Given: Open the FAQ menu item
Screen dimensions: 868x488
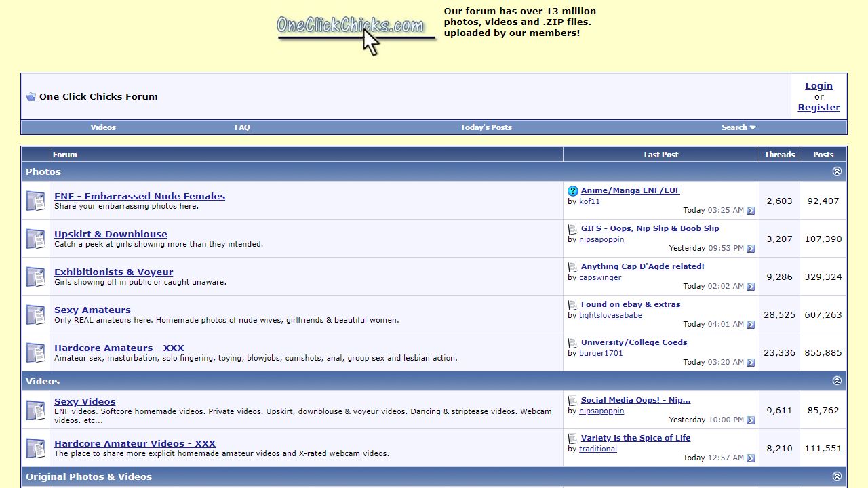Looking at the screenshot, I should coord(242,127).
